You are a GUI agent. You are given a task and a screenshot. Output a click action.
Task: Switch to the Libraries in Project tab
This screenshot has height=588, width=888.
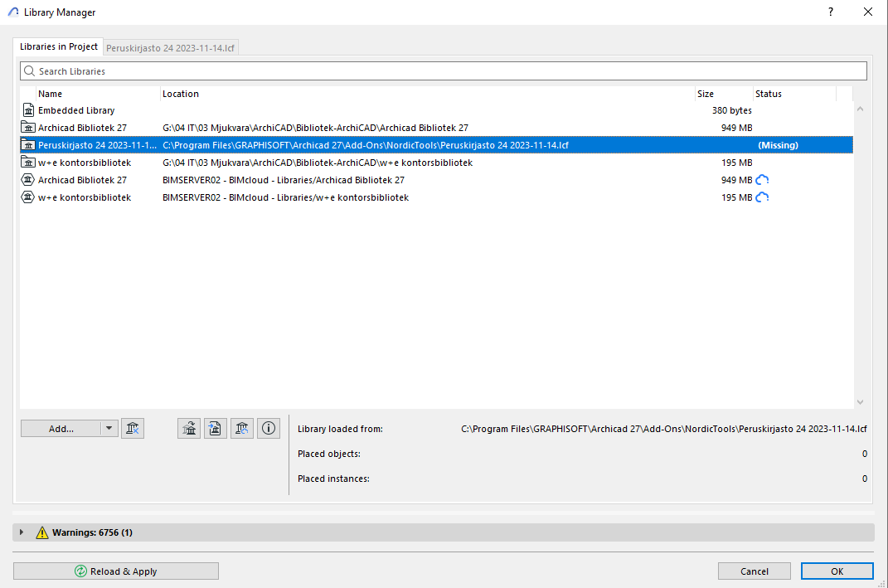point(59,47)
